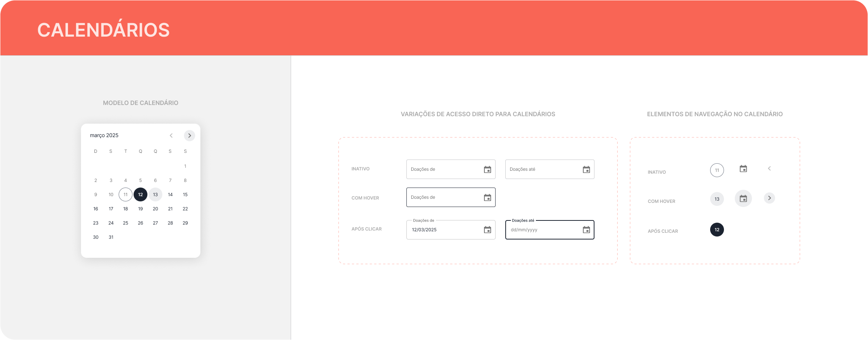Click calendar icon in inactive 'Doações de' field

[x=487, y=170]
